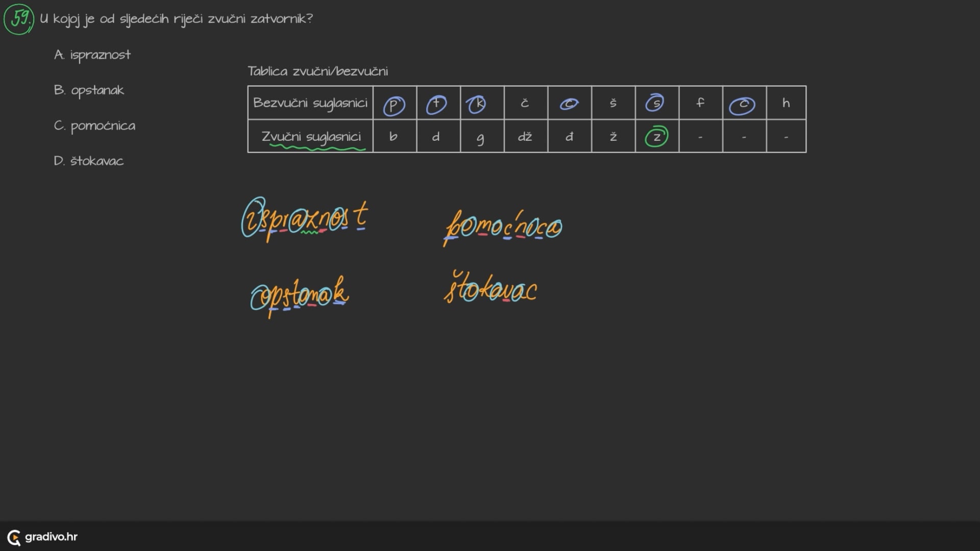The width and height of the screenshot is (980, 551).
Task: Click the letter h cell
Action: pyautogui.click(x=787, y=103)
